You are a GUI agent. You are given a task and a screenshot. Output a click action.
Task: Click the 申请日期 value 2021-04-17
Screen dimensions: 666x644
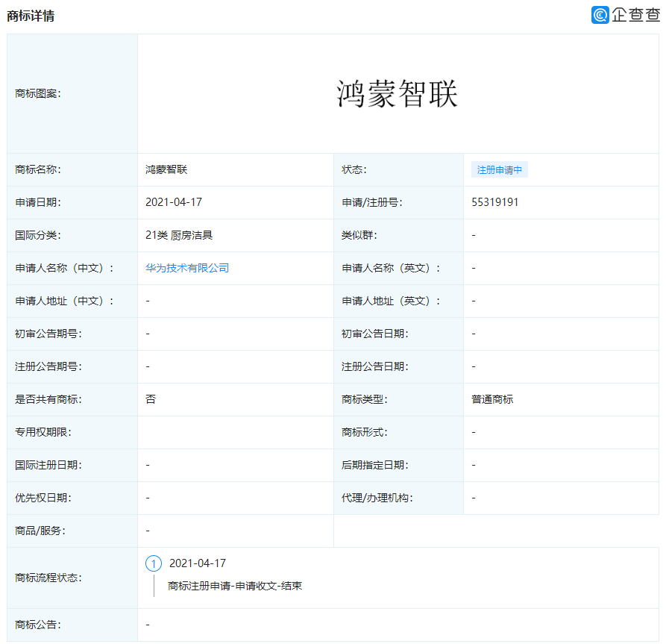click(x=172, y=202)
